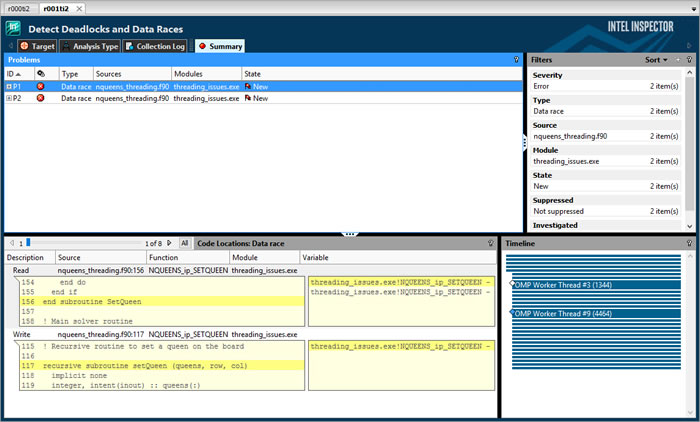Click the error severity icon for P2
Viewport: 700px width, 422px height.
click(x=41, y=99)
